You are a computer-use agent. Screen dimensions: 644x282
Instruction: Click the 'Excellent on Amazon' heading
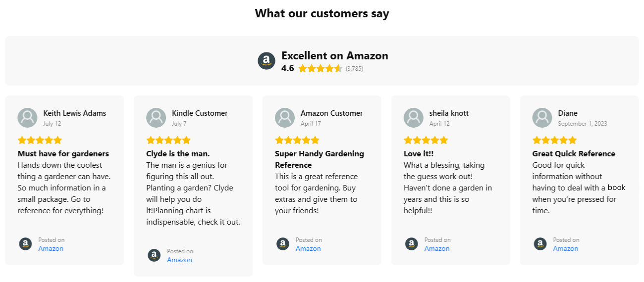(334, 55)
